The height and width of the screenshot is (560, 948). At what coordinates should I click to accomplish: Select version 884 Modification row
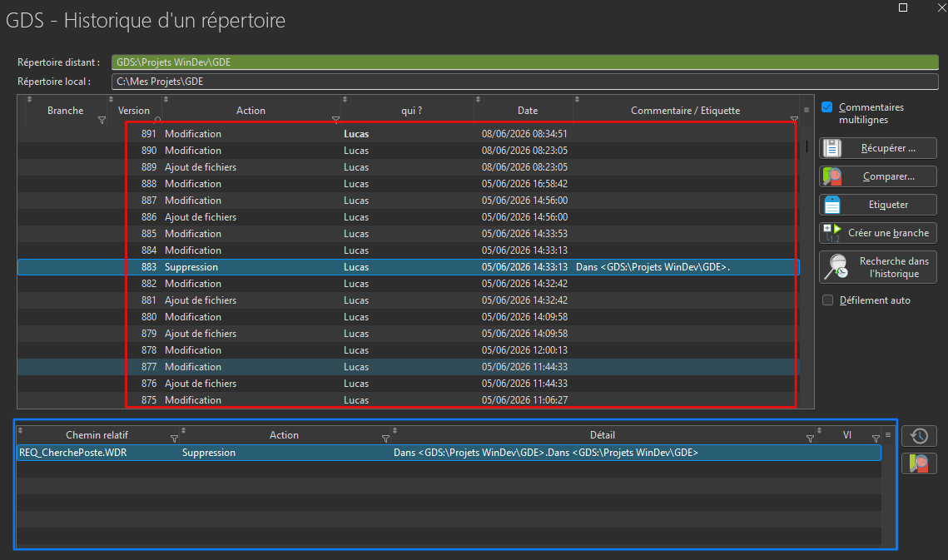409,250
